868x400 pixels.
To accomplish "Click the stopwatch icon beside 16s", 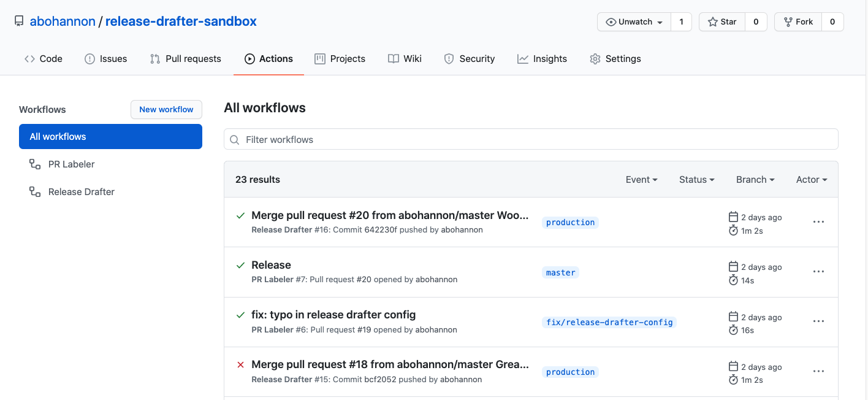I will 733,330.
